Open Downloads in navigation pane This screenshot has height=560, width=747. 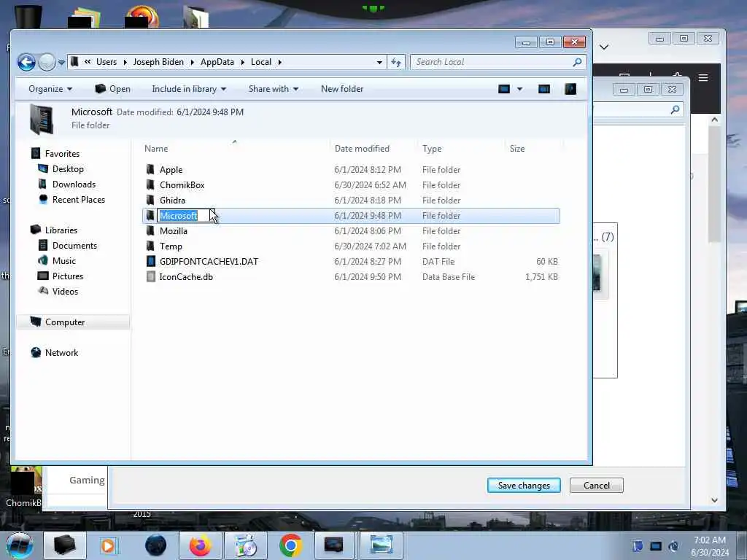74,184
